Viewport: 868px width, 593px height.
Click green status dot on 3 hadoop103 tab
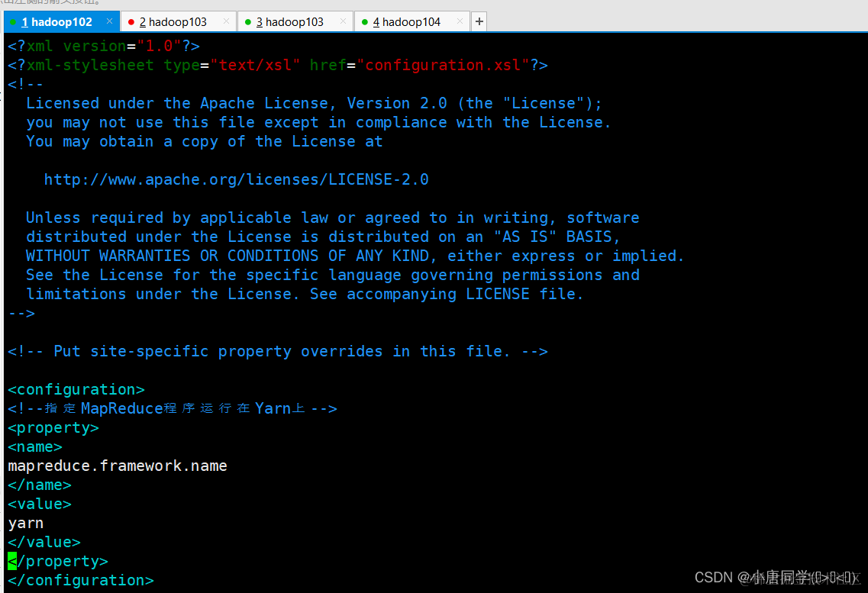click(248, 22)
